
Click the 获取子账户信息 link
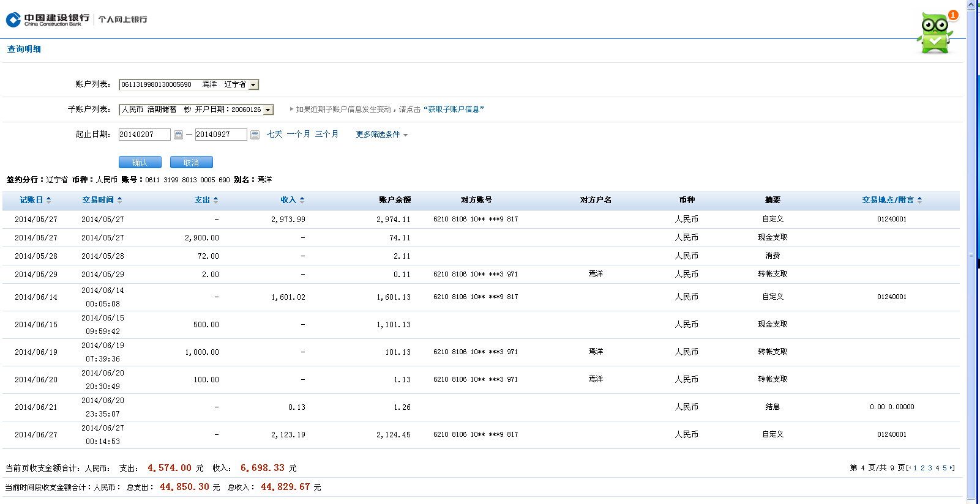pos(454,109)
